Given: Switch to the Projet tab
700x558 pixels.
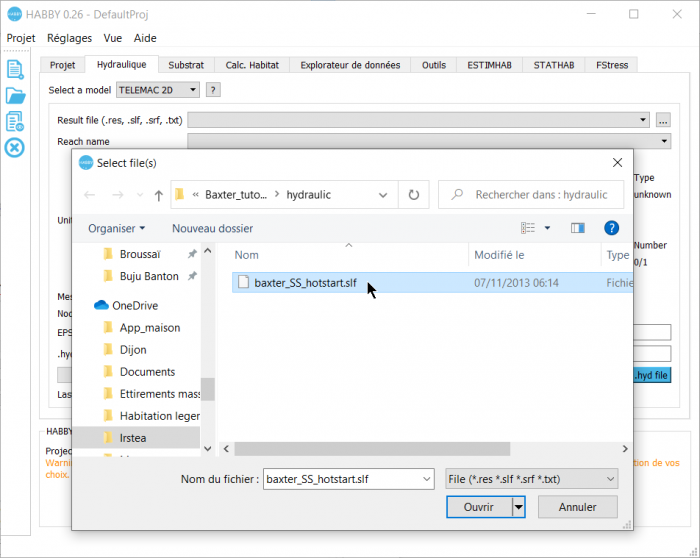Looking at the screenshot, I should pos(62,65).
